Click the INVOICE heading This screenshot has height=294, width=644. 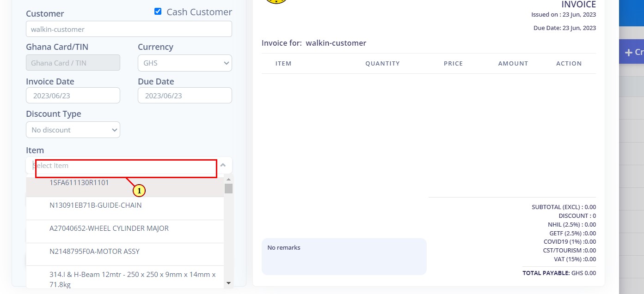click(x=578, y=5)
